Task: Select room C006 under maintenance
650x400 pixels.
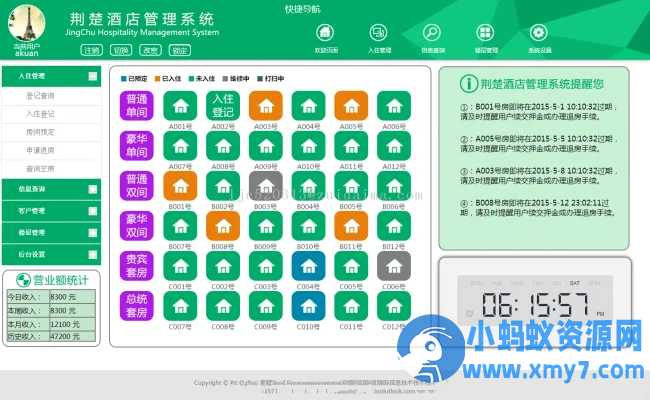Action: (394, 266)
